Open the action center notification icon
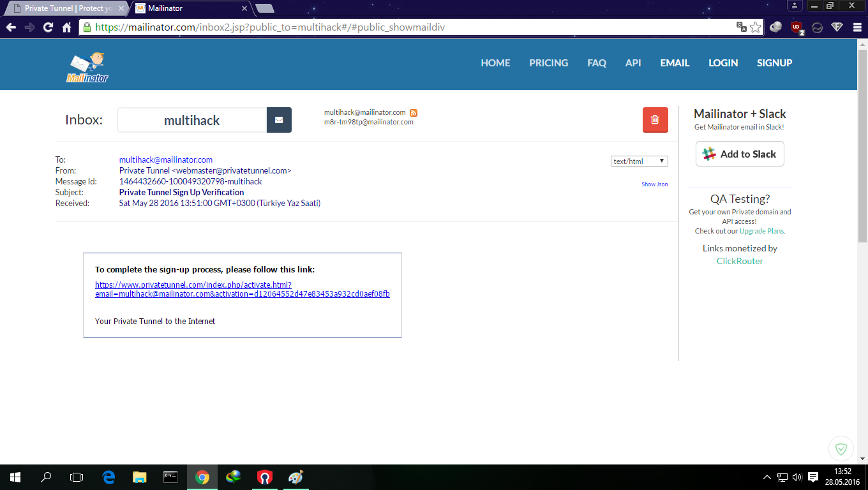 pos(813,477)
